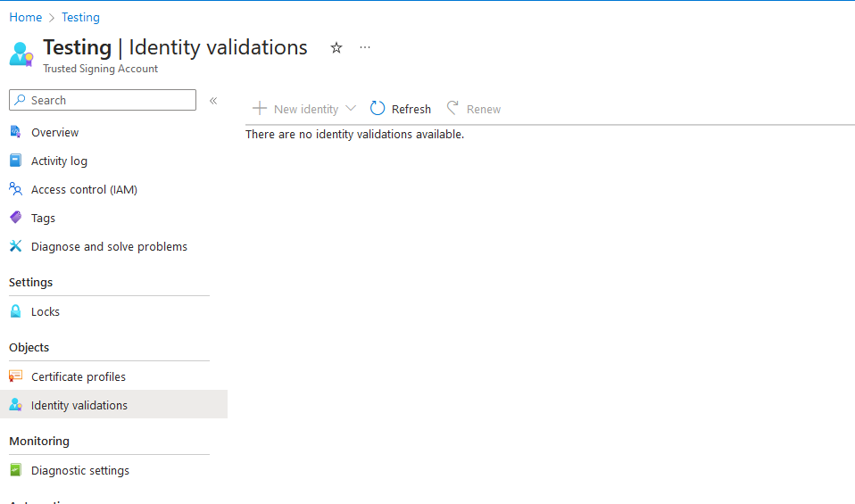Open the Testing breadcrumb link
This screenshot has width=855, height=504.
(x=80, y=18)
